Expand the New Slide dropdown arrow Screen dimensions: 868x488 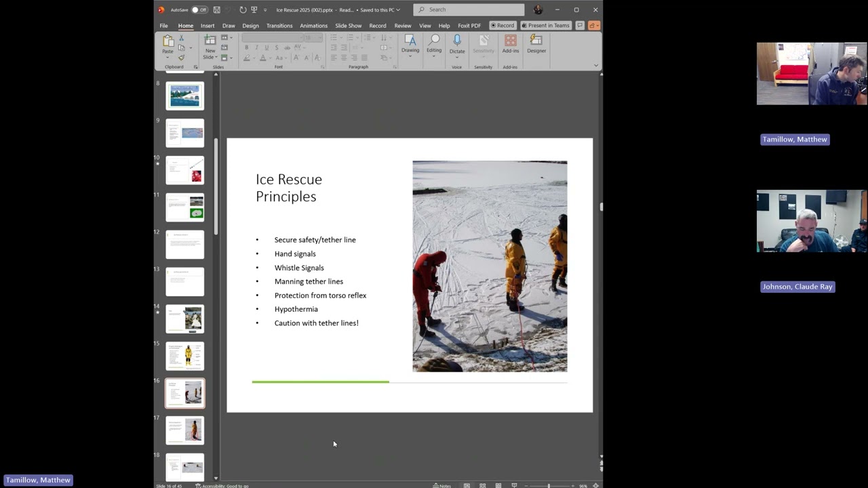point(216,57)
